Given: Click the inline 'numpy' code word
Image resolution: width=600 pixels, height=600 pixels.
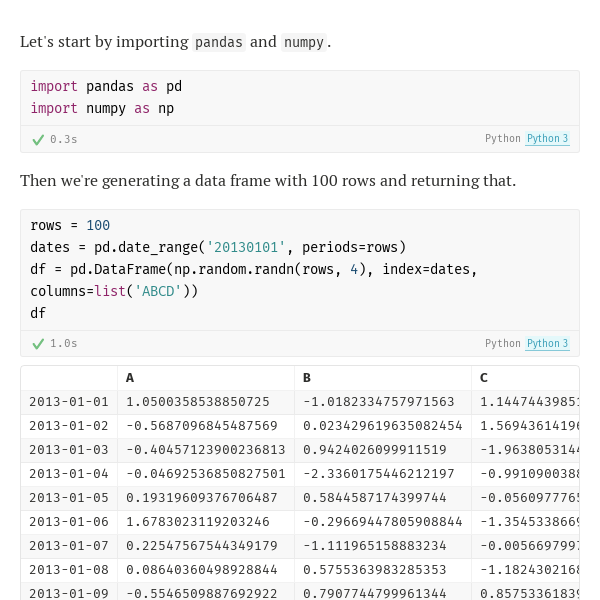Looking at the screenshot, I should [304, 42].
